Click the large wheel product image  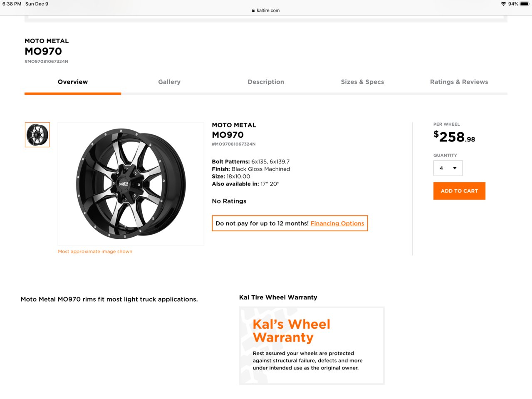pyautogui.click(x=131, y=184)
